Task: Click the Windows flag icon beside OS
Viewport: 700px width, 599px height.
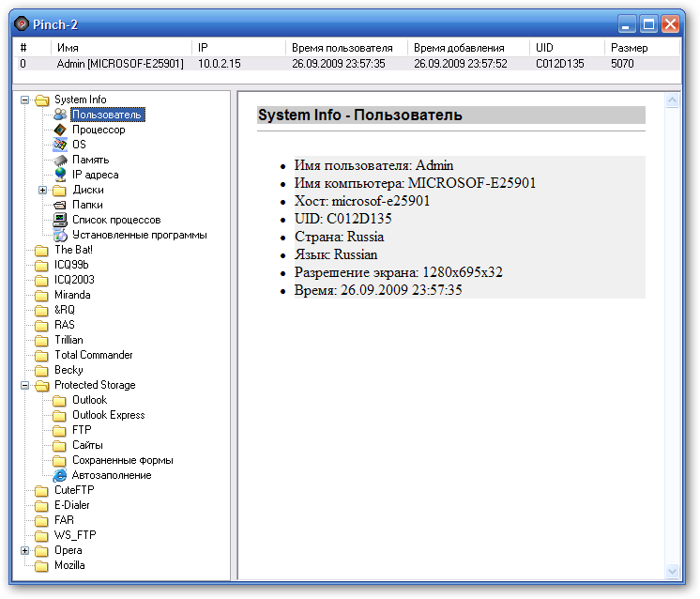Action: pos(60,145)
